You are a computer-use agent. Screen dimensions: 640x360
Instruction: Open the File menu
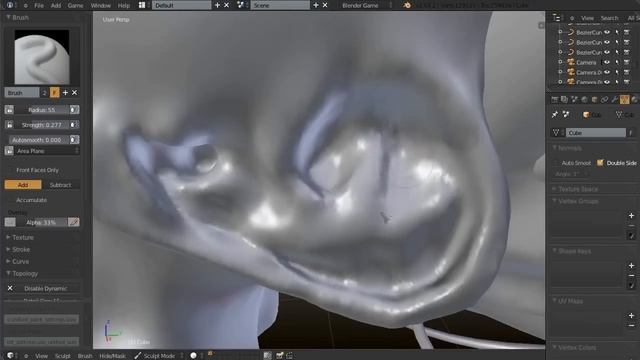[39, 5]
